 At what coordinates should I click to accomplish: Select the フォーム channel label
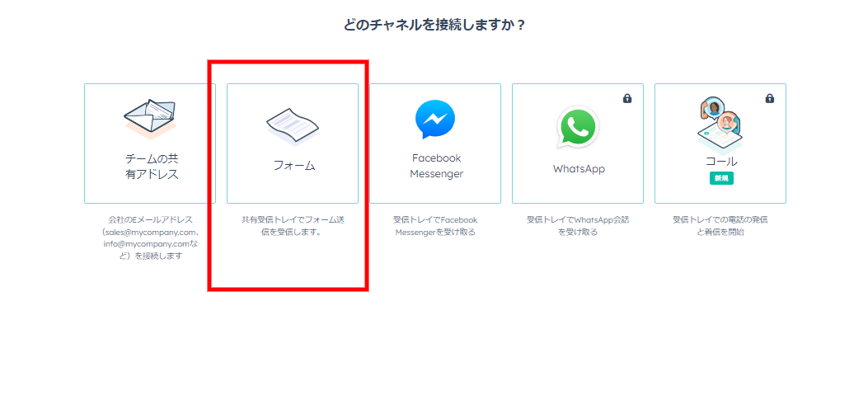(293, 166)
